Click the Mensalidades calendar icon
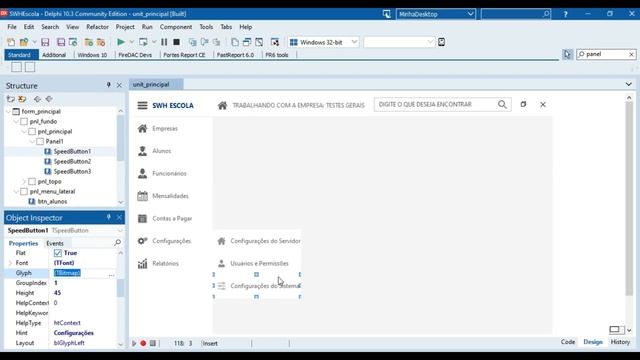 coord(142,196)
